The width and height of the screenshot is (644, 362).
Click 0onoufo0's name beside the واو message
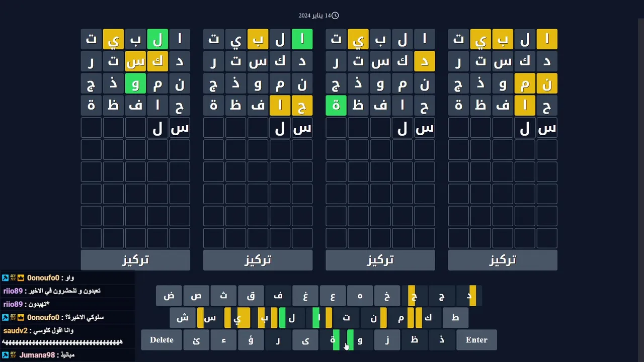[x=43, y=278]
